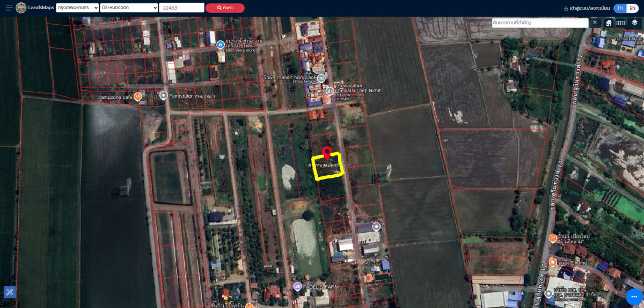The height and width of the screenshot is (308, 644).
Task: Open the map layers stack icon
Action: [635, 23]
